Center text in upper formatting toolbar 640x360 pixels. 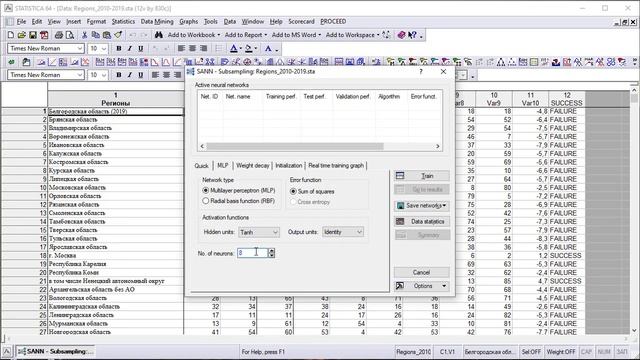point(192,49)
